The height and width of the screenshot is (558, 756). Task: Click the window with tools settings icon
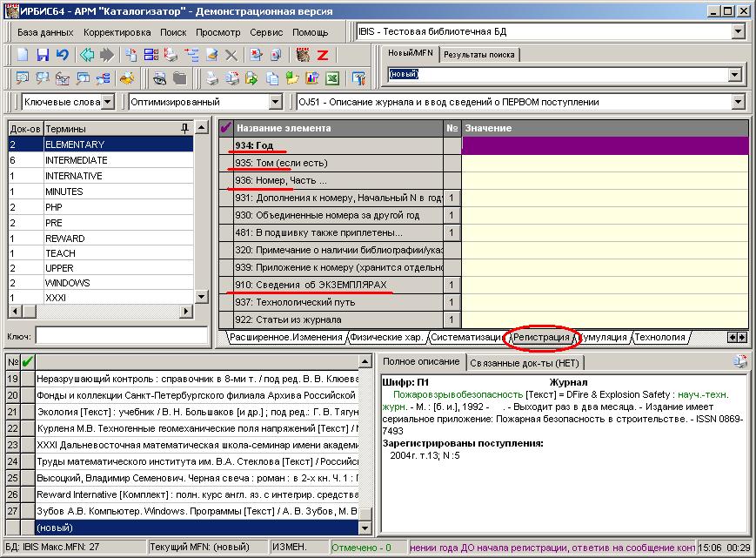click(358, 78)
